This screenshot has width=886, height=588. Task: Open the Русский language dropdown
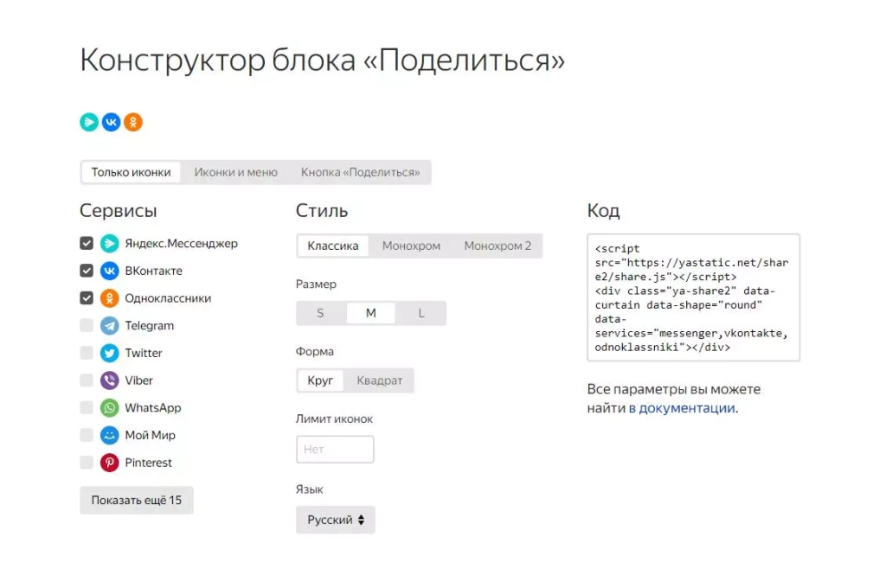pos(336,520)
